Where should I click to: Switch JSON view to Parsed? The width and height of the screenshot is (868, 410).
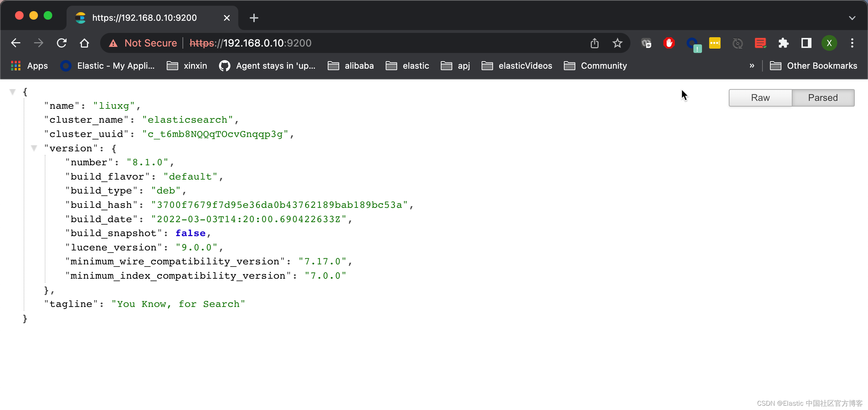(x=823, y=98)
